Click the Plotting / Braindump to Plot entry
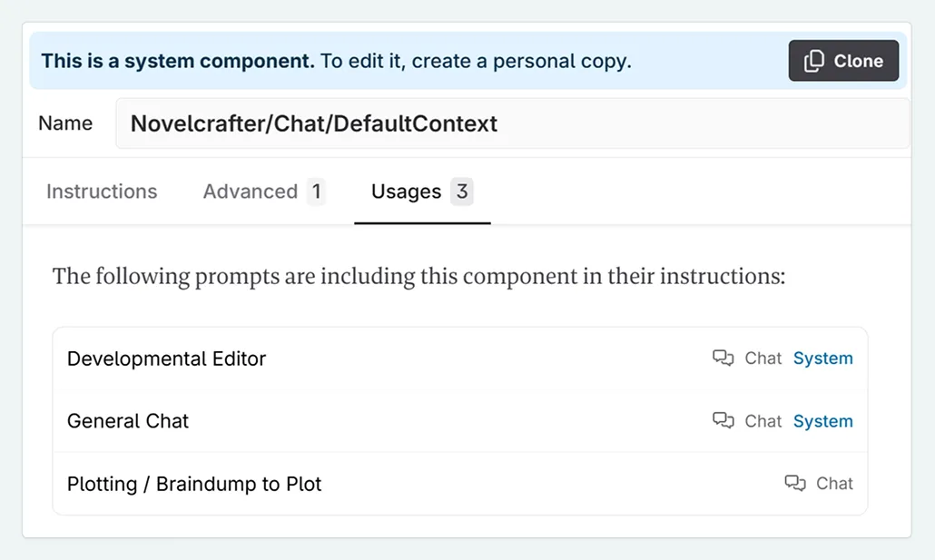The height and width of the screenshot is (560, 935). 193,484
